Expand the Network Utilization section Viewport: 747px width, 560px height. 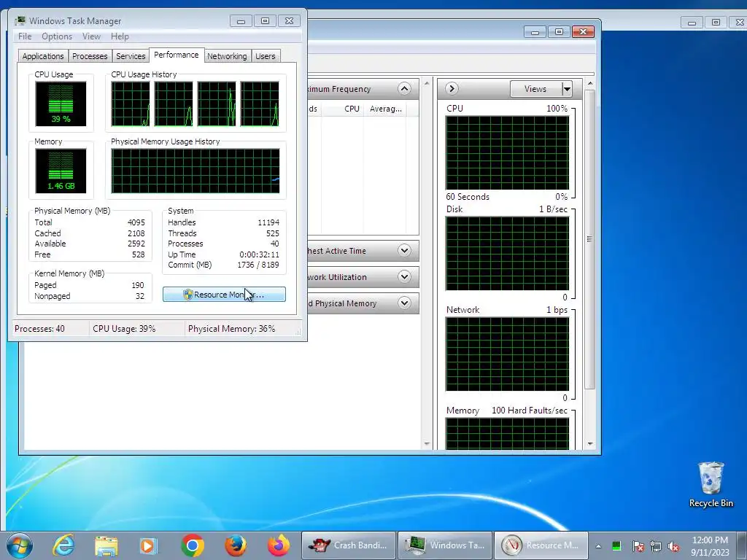tap(404, 276)
